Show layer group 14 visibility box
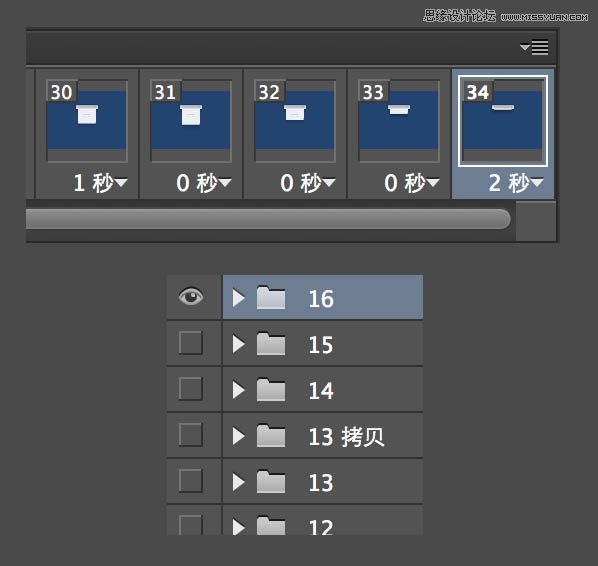This screenshot has height=566, width=598. pyautogui.click(x=190, y=389)
